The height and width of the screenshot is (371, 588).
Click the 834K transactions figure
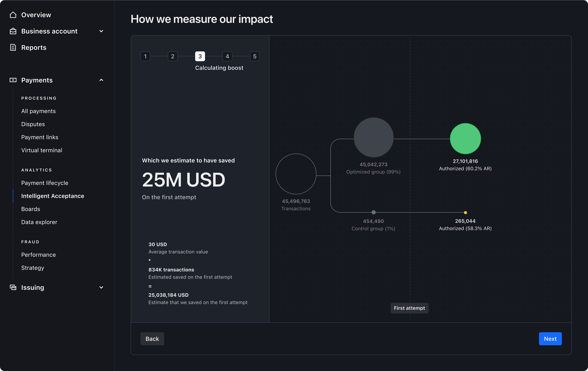point(171,270)
